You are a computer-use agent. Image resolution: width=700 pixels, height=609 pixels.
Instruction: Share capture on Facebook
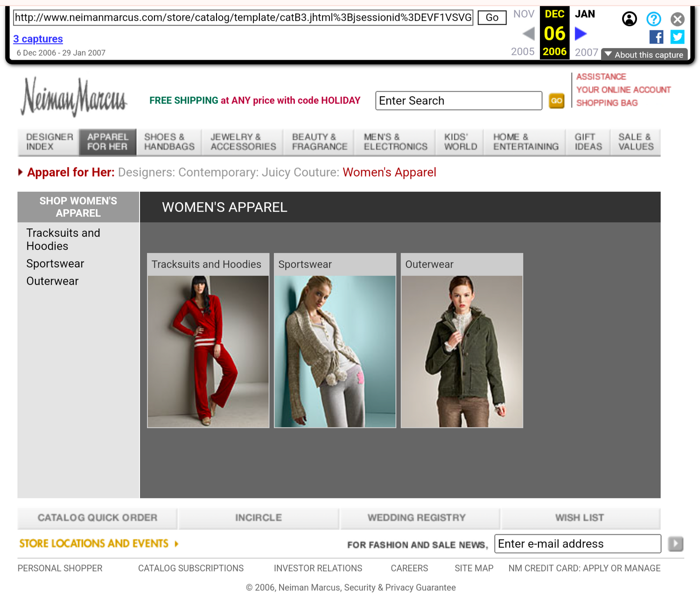click(656, 37)
